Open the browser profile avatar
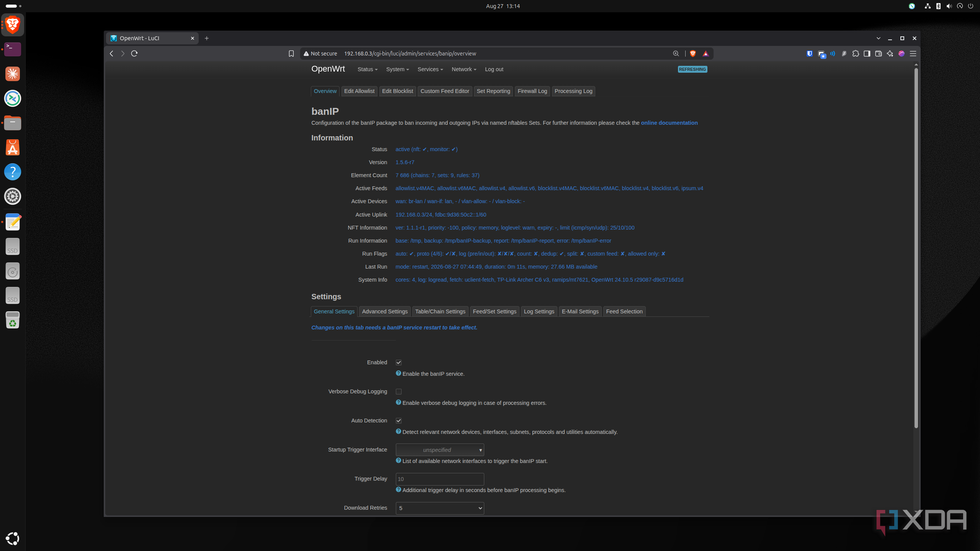This screenshot has height=551, width=980. [x=902, y=54]
